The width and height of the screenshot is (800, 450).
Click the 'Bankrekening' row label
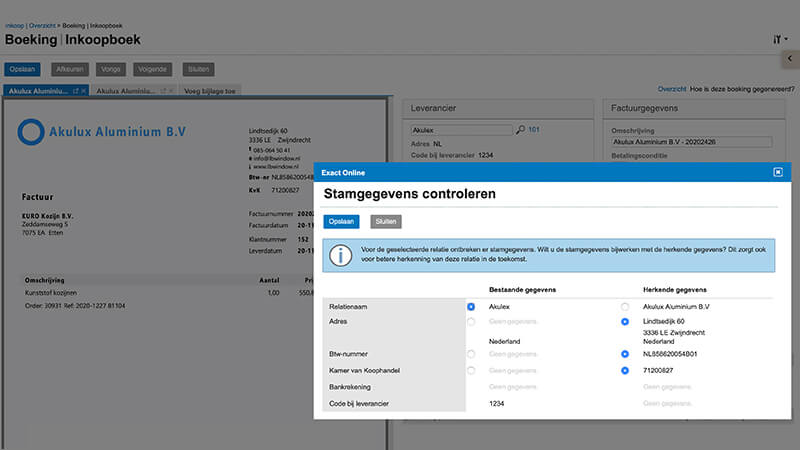(349, 387)
